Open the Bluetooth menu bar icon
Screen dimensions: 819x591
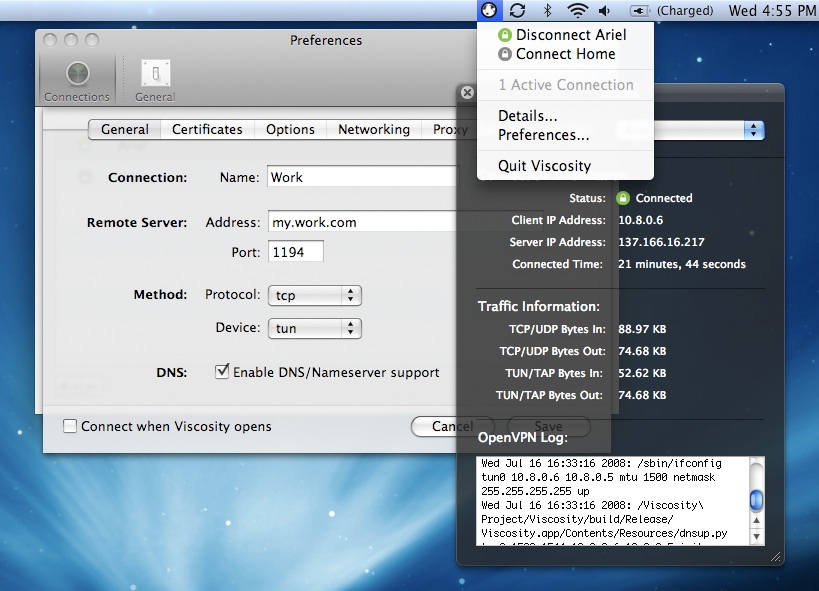[547, 10]
